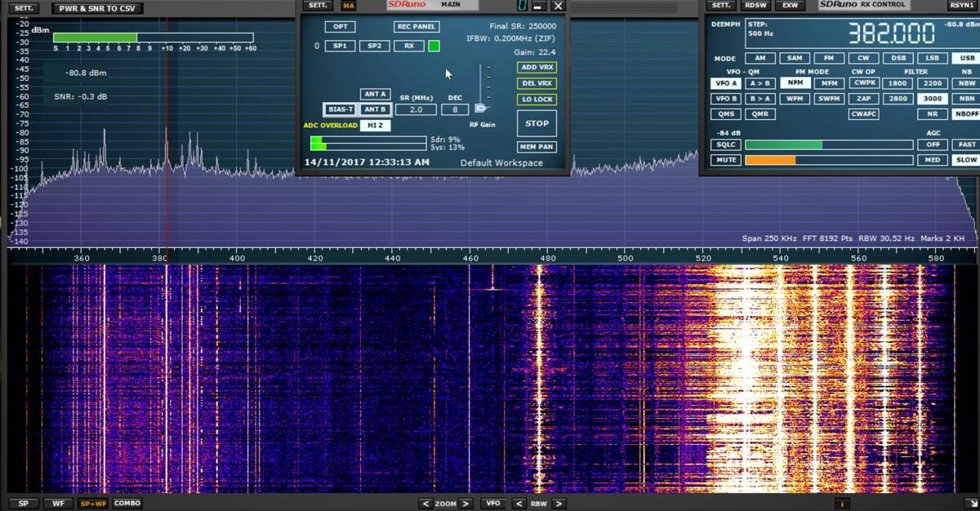Click ZAP under CW OP
The width and height of the screenshot is (980, 511).
863,99
